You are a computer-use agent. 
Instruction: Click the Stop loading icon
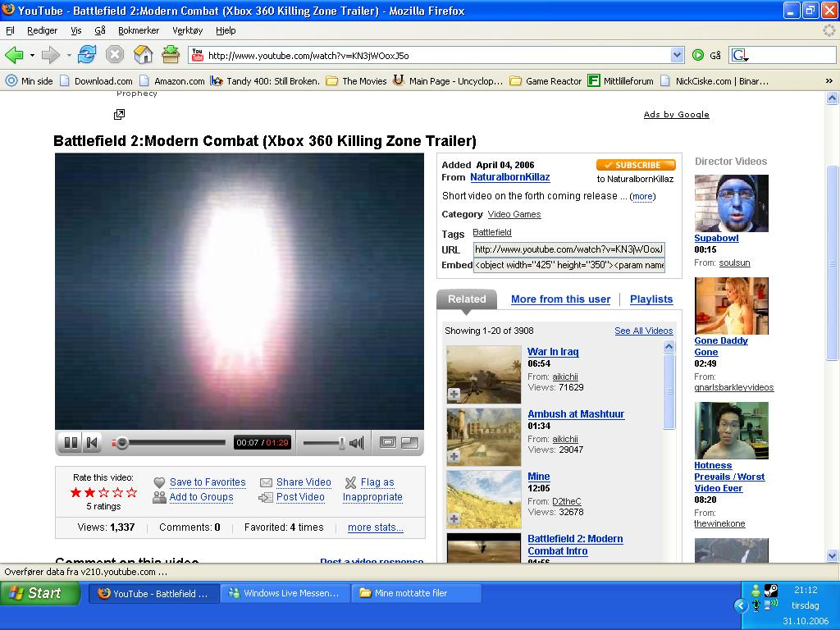115,55
